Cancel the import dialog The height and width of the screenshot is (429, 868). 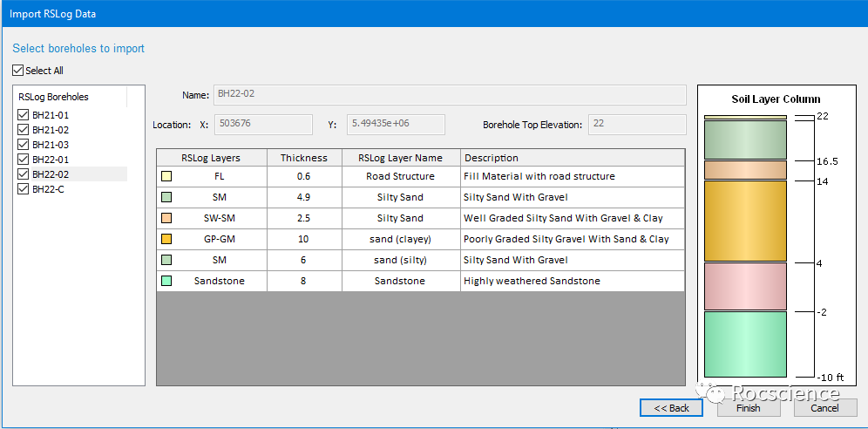point(824,408)
